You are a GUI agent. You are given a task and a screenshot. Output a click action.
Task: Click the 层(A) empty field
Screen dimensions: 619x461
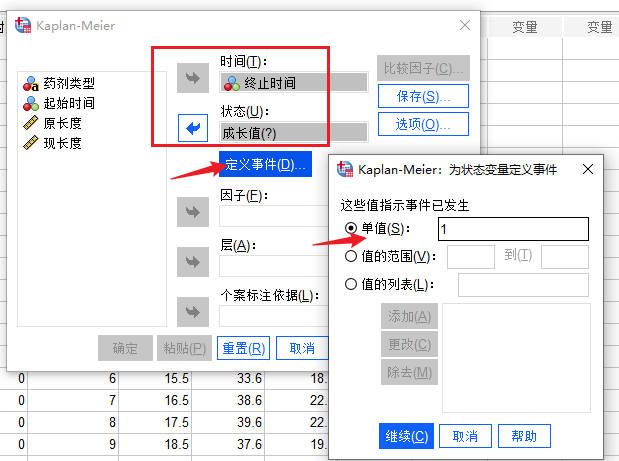[x=274, y=266]
